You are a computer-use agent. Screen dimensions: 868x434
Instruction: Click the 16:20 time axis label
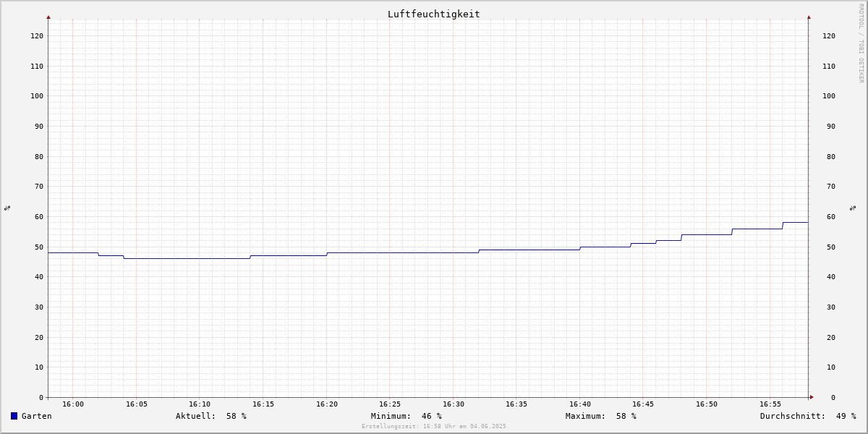pos(327,404)
